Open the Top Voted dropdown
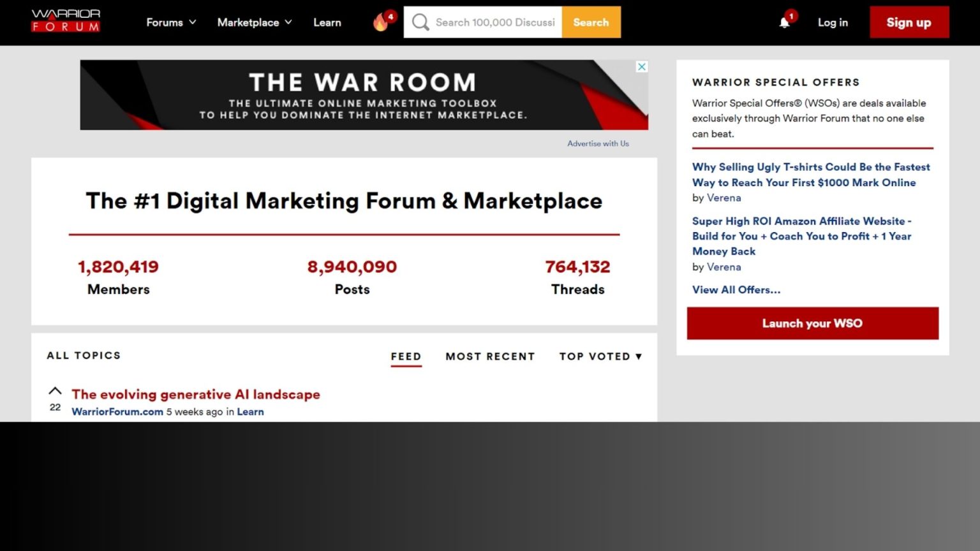The width and height of the screenshot is (980, 551). (600, 356)
